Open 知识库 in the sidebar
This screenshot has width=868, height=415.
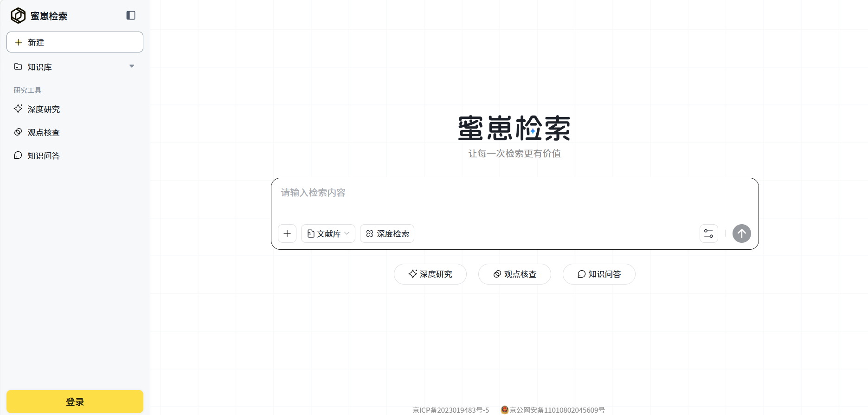coord(74,67)
